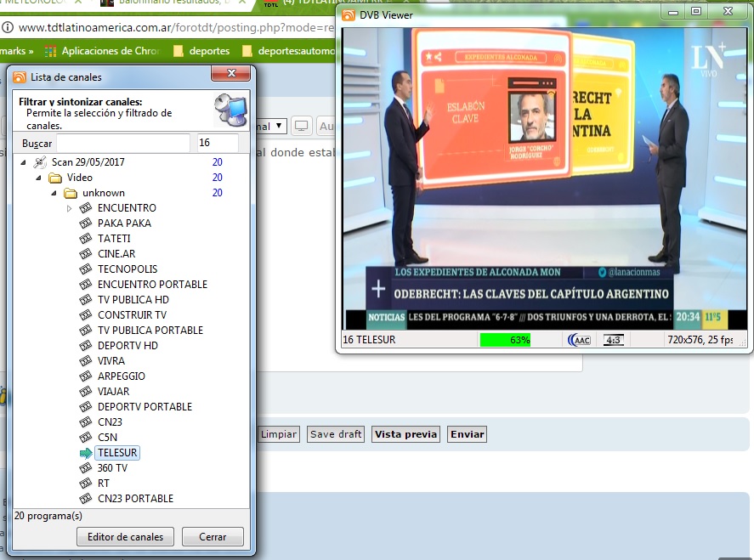Click the ENCUENTRO channel film icon
The height and width of the screenshot is (560, 754).
pos(86,207)
